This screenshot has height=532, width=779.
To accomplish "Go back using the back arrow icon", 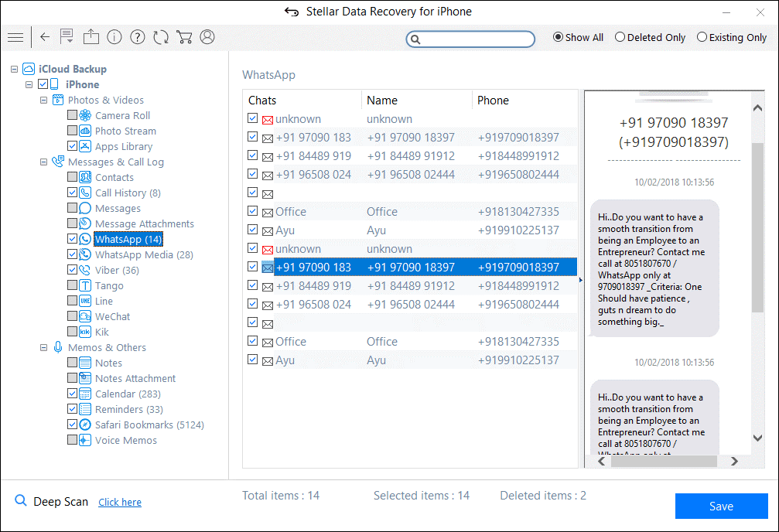I will (45, 37).
